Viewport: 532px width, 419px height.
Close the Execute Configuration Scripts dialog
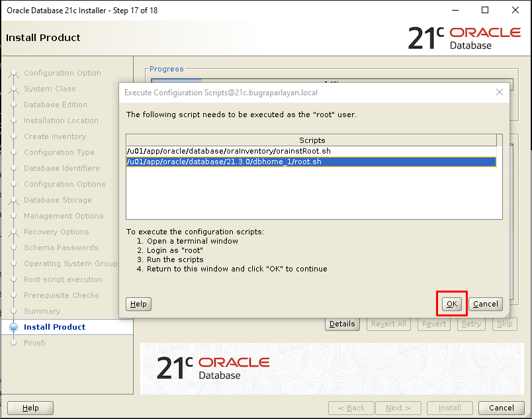pyautogui.click(x=499, y=92)
